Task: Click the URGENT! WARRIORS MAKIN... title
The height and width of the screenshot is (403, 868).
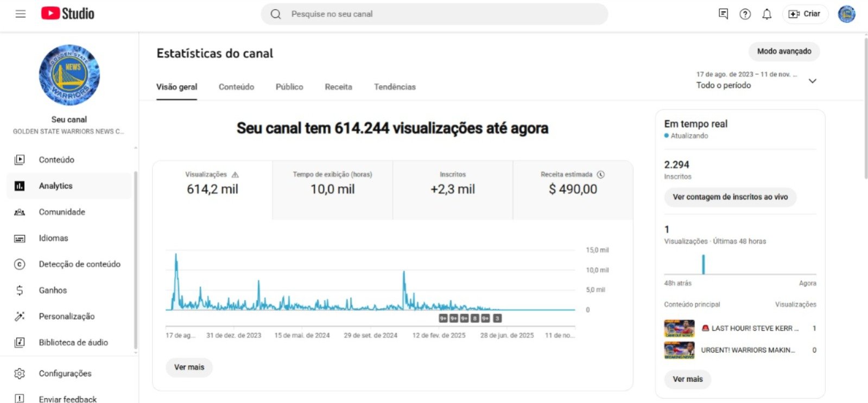Action: (x=748, y=350)
